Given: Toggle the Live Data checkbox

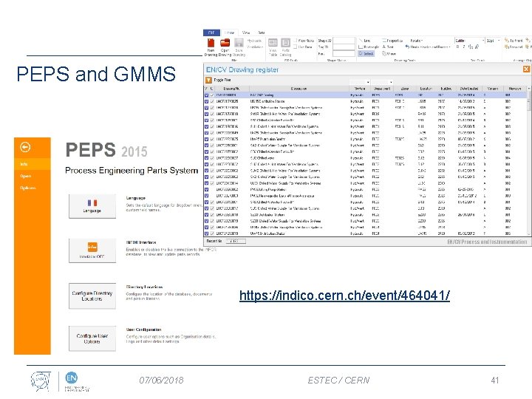Looking at the screenshot, I should pyautogui.click(x=295, y=47).
